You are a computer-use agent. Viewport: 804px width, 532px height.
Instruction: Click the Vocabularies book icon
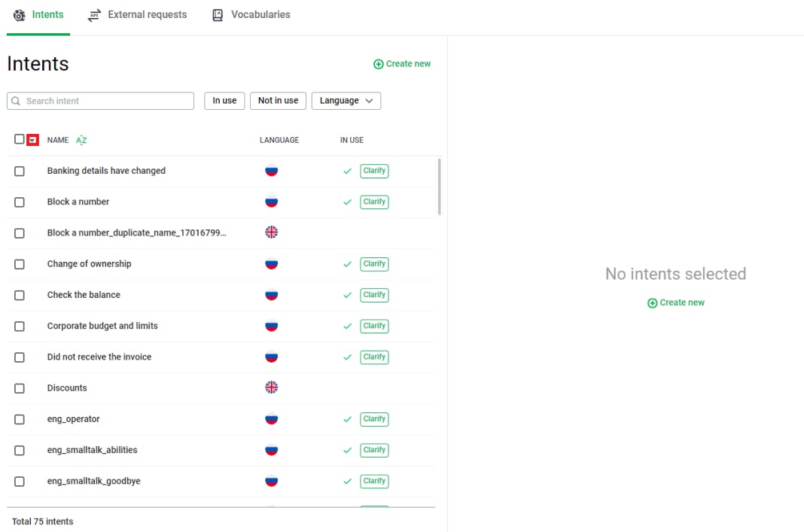coord(218,15)
